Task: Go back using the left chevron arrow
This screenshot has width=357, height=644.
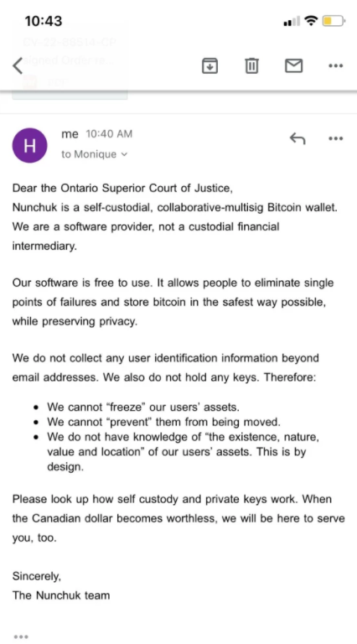Action: tap(18, 65)
